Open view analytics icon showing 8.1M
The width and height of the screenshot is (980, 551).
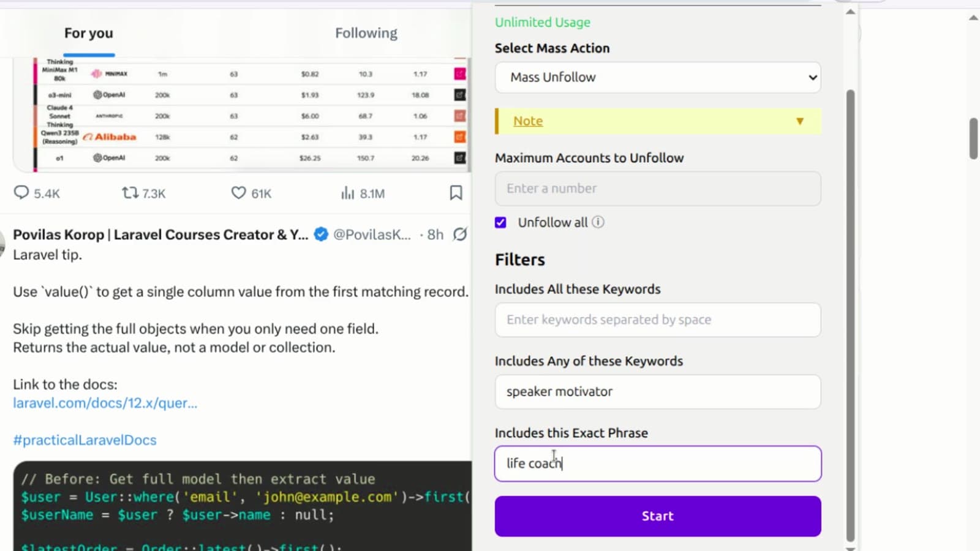click(348, 193)
